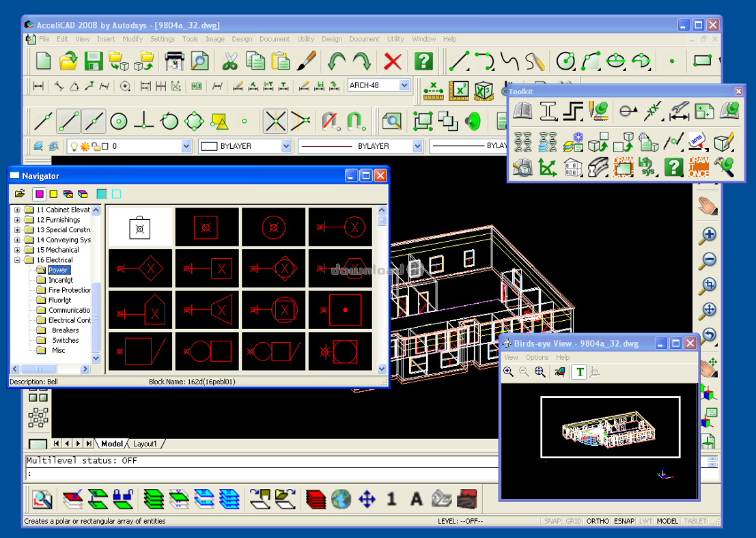Toggle GRID in the status bar
This screenshot has height=538, width=756.
point(573,521)
